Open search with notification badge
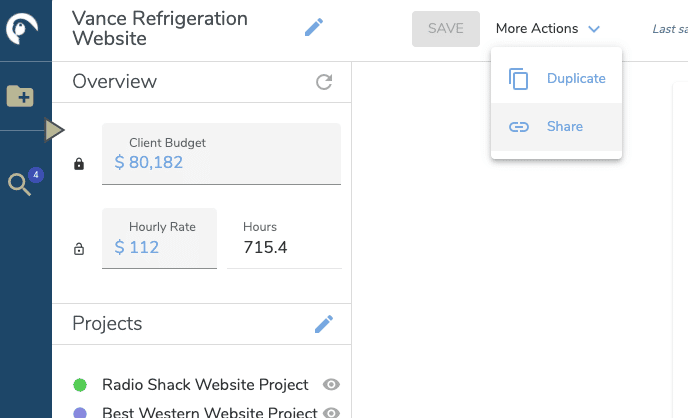 (20, 184)
